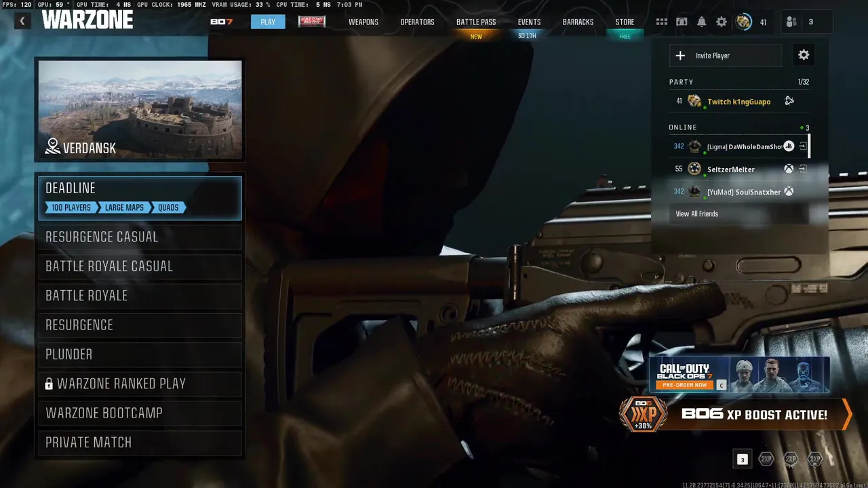Open the HQ icon beside the bell
Screen dimensions: 868x488
click(682, 22)
